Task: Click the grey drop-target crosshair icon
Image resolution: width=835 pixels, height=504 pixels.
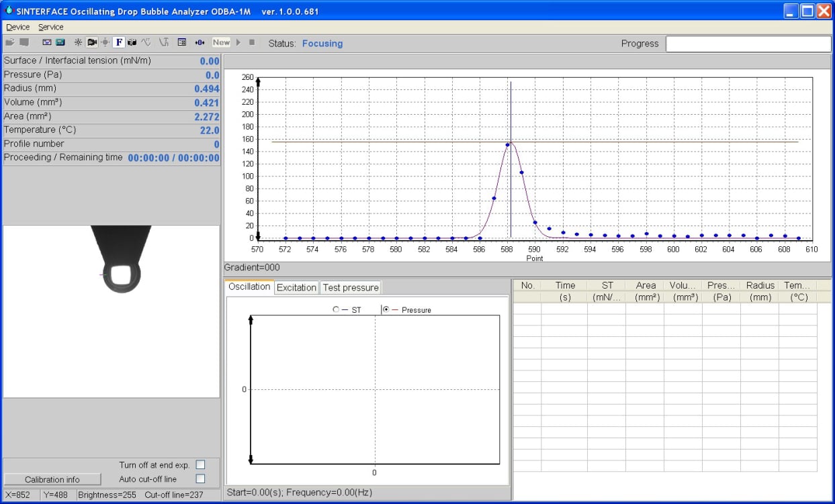Action: (105, 42)
